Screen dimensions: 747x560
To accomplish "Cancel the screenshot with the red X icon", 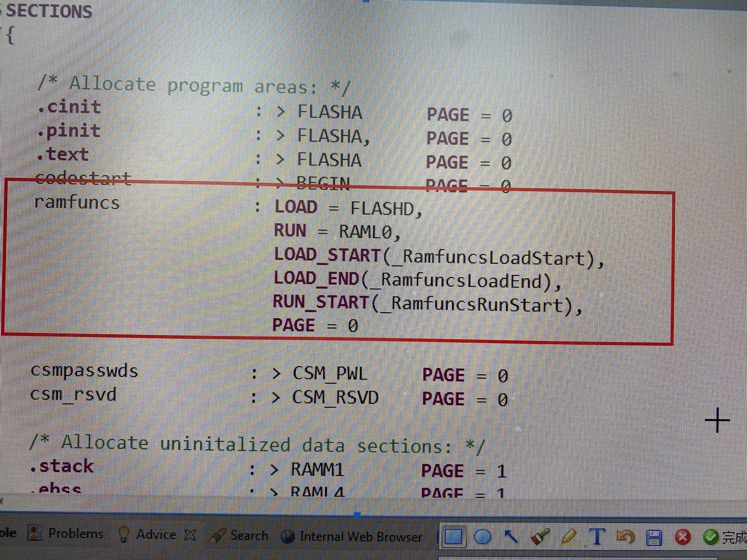I will [x=683, y=537].
